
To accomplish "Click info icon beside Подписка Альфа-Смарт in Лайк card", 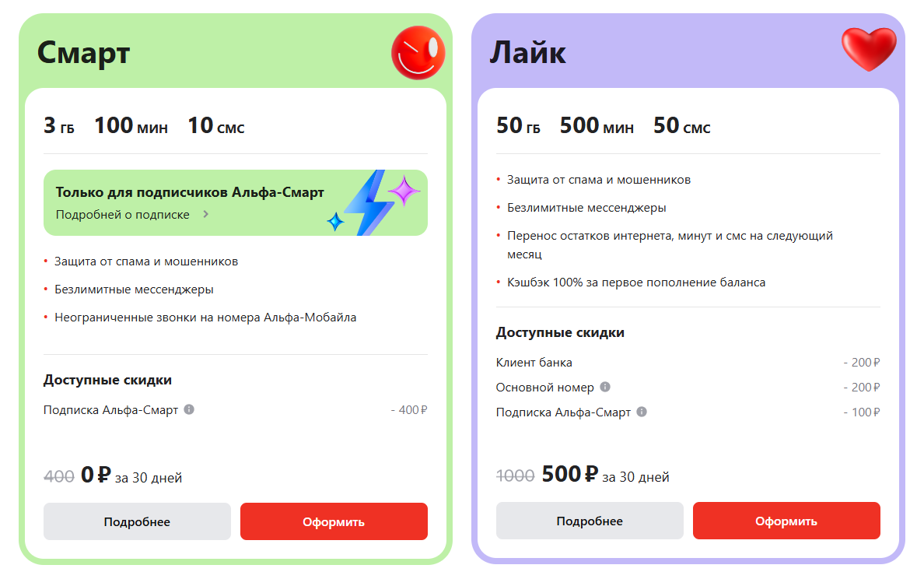I will pyautogui.click(x=642, y=412).
